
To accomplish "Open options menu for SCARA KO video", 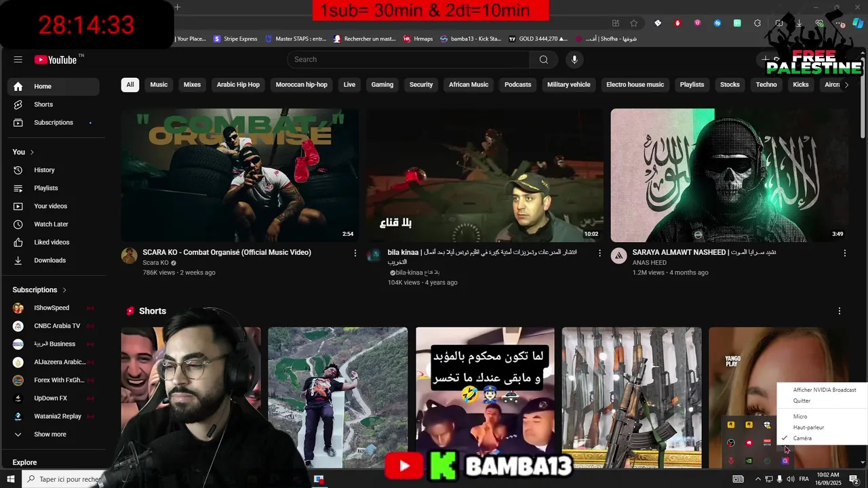I will (x=355, y=253).
